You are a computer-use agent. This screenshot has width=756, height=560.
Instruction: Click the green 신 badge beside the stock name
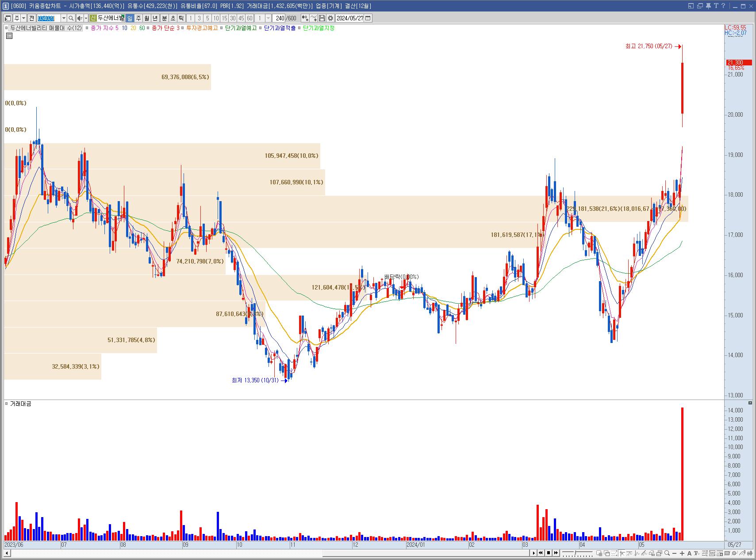[x=93, y=18]
